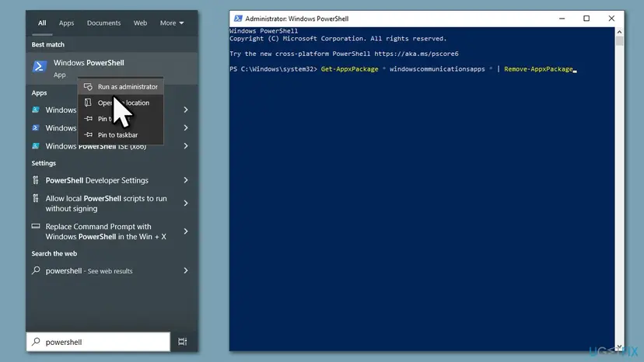This screenshot has width=644, height=362.
Task: Expand the Replace Command Prompt setting arrow
Action: pos(186,231)
